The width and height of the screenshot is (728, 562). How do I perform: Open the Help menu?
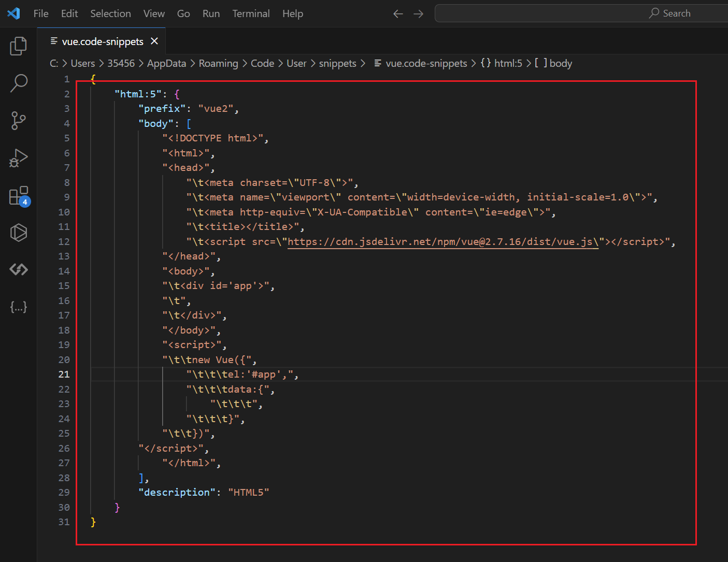coord(293,13)
